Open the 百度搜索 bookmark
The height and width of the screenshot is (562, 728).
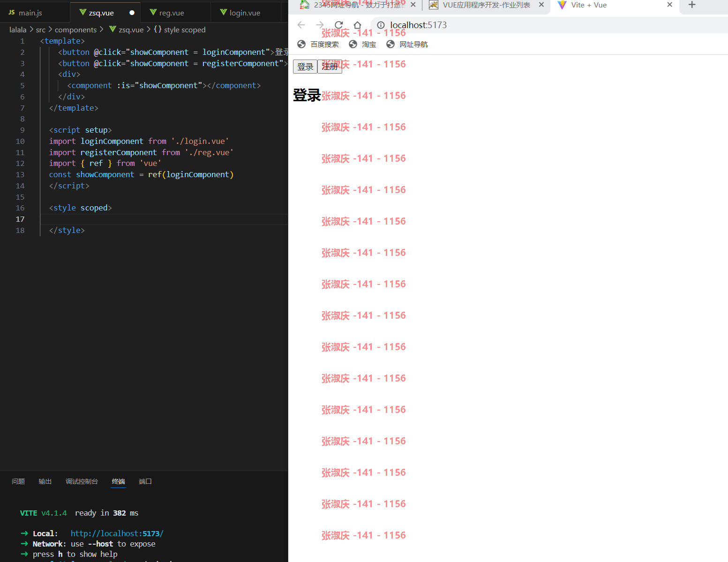(x=318, y=44)
